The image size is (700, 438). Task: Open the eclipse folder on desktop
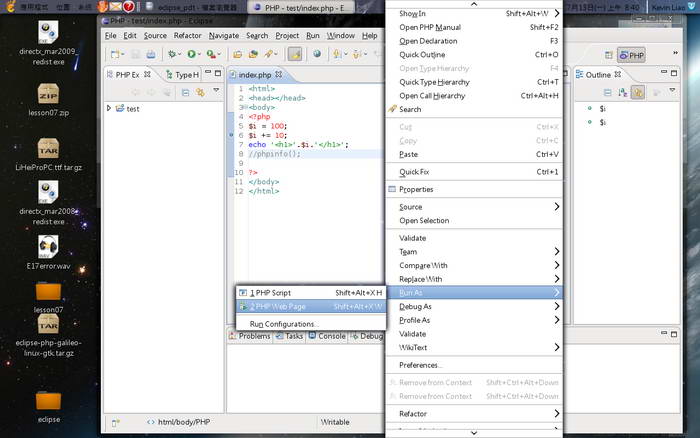(x=48, y=401)
